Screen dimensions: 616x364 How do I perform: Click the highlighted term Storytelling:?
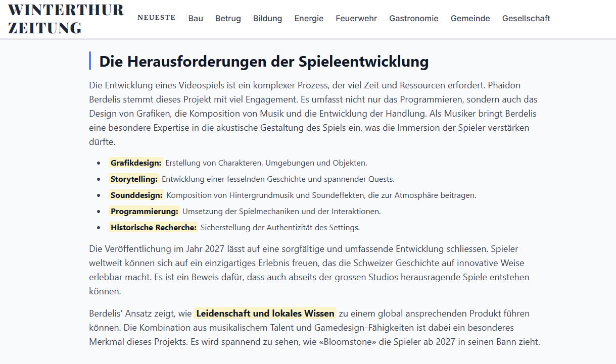click(134, 179)
